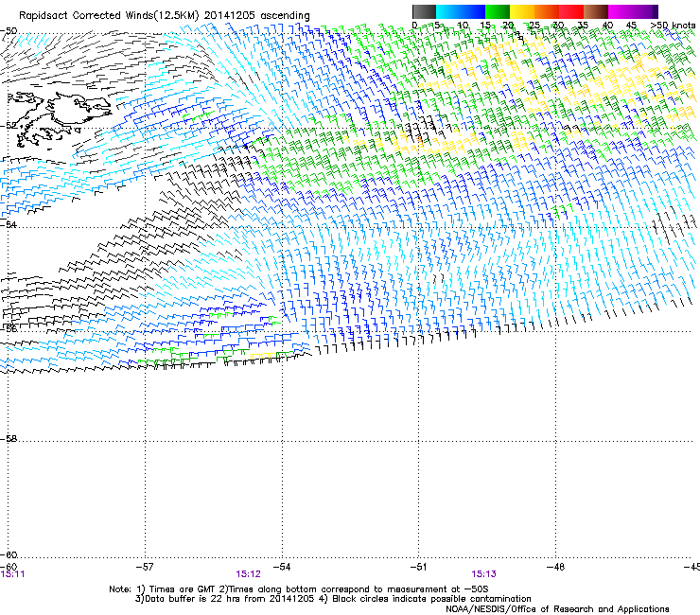This screenshot has width=700, height=615.
Task: Click the 15:11 time stamp
Action: tap(12, 574)
